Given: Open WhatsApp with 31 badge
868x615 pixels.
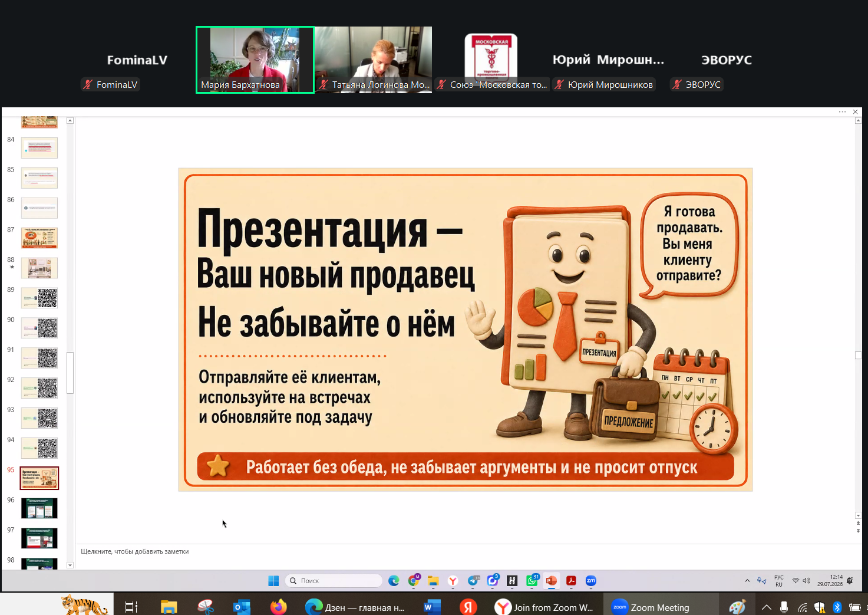Looking at the screenshot, I should point(532,581).
